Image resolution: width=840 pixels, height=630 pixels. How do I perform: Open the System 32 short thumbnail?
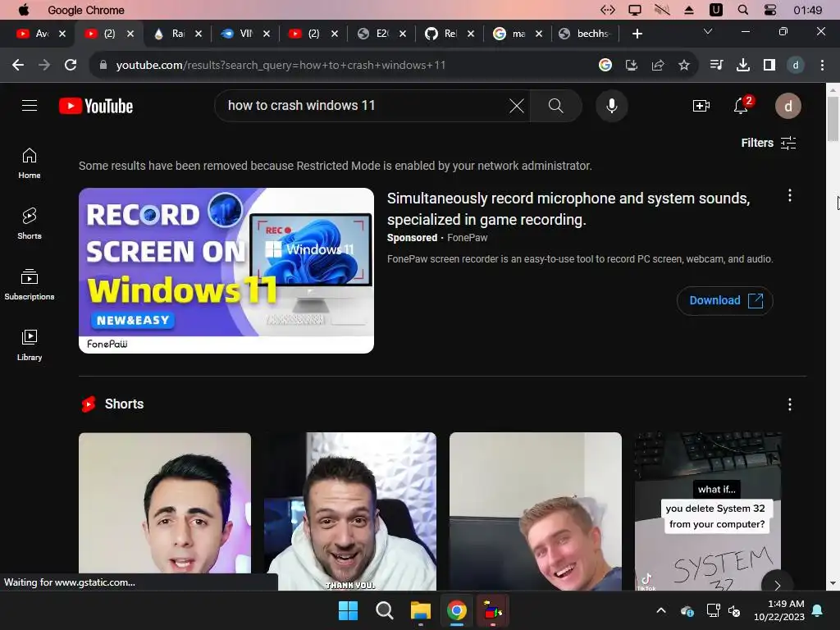(708, 512)
